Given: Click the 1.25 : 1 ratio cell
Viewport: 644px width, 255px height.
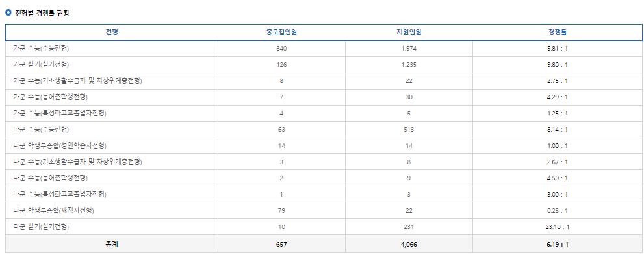Looking at the screenshot, I should 558,114.
